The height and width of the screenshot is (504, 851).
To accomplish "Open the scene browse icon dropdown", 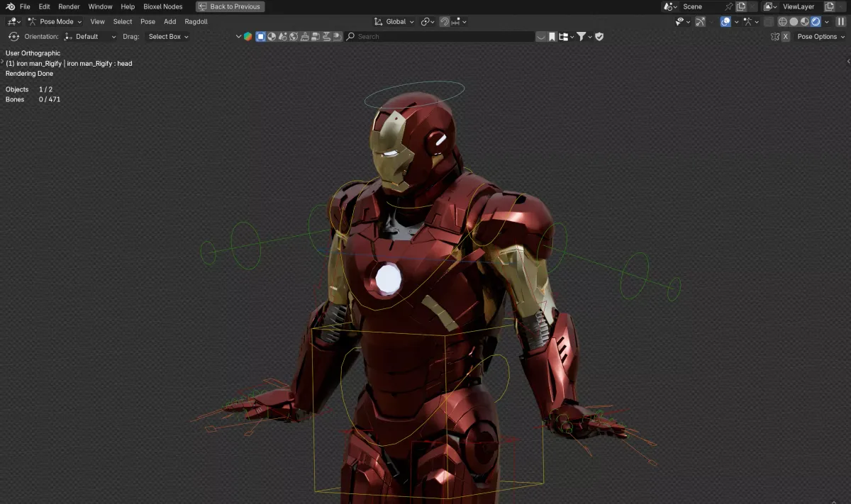I will point(670,6).
